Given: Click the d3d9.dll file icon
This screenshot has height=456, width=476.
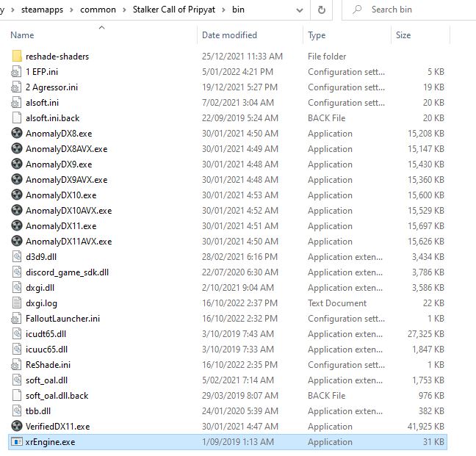Looking at the screenshot, I should click(17, 257).
